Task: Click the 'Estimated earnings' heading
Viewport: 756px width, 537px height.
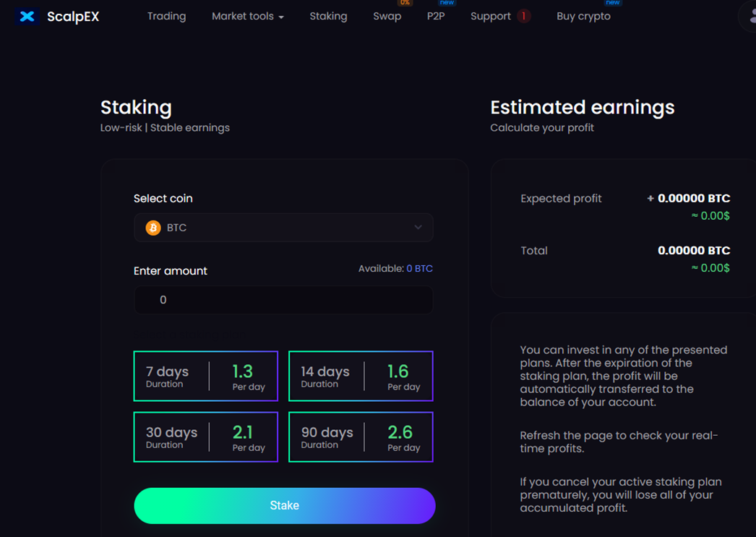Action: pyautogui.click(x=583, y=107)
